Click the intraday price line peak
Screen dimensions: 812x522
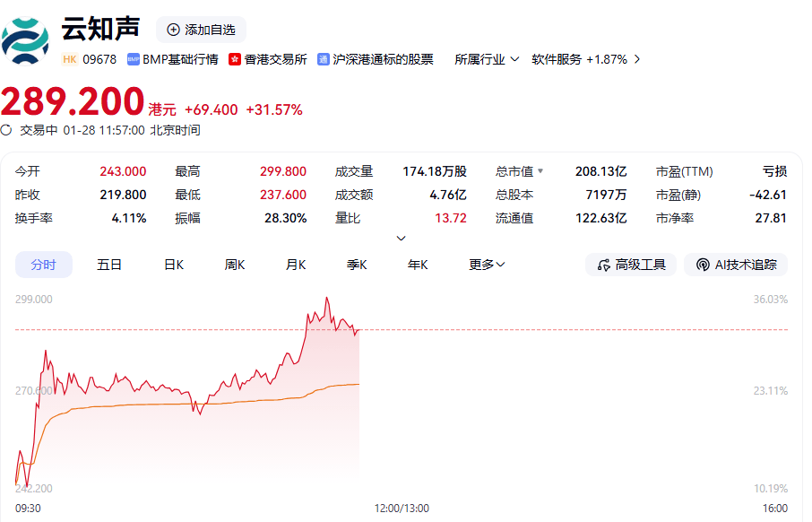[x=327, y=298]
